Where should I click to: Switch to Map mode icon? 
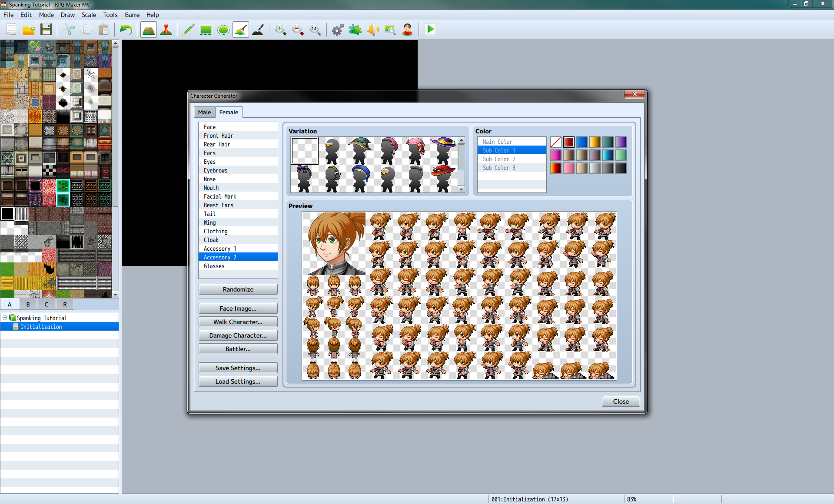(149, 30)
